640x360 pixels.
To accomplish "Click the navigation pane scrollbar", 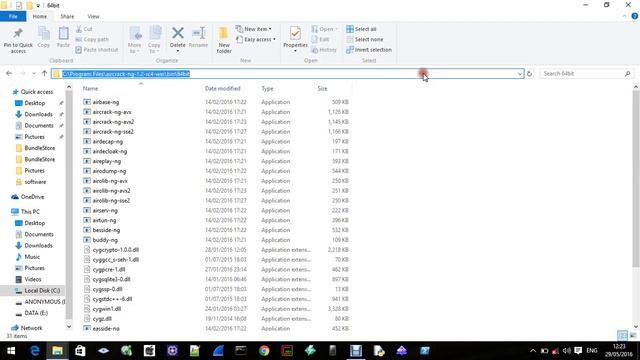I will click(x=69, y=204).
